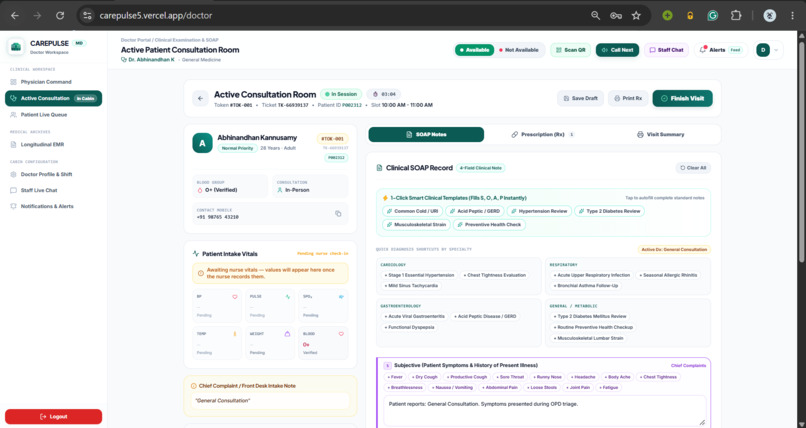Viewport: 806px width, 428px height.
Task: Open Notifications & Alerts in sidebar
Action: click(x=53, y=206)
